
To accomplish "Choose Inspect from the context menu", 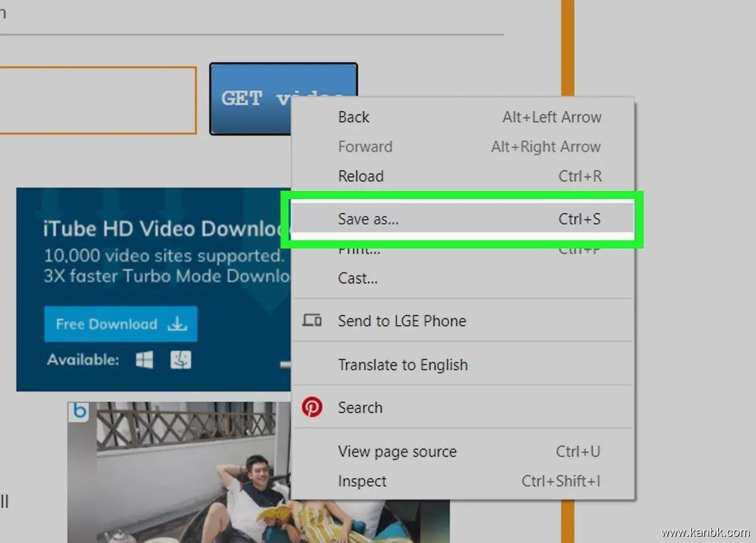I will coord(362,481).
